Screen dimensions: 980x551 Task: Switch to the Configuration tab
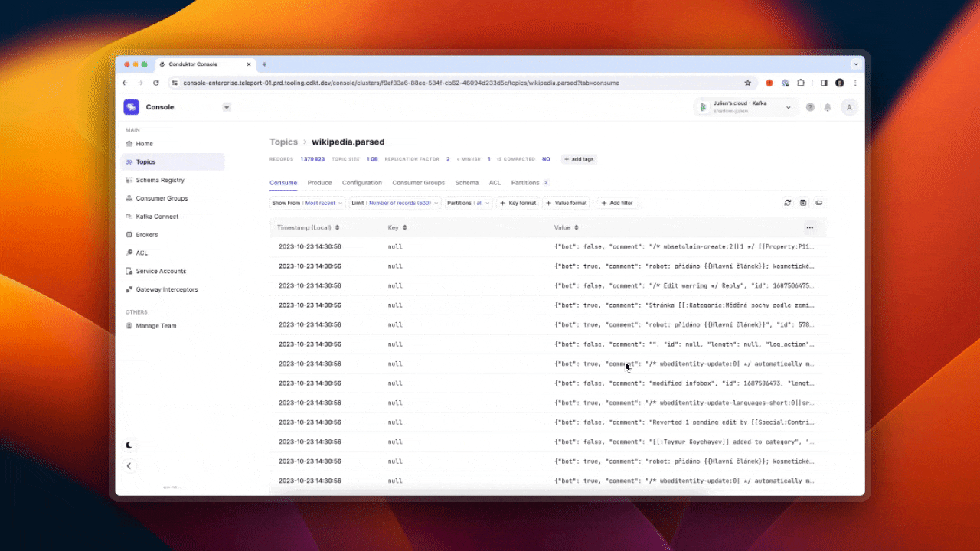[362, 183]
